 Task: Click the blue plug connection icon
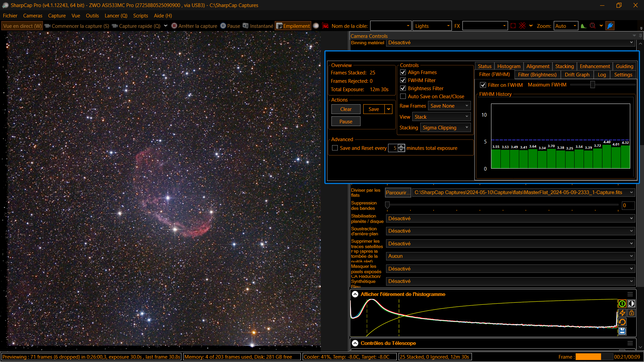pyautogui.click(x=610, y=26)
